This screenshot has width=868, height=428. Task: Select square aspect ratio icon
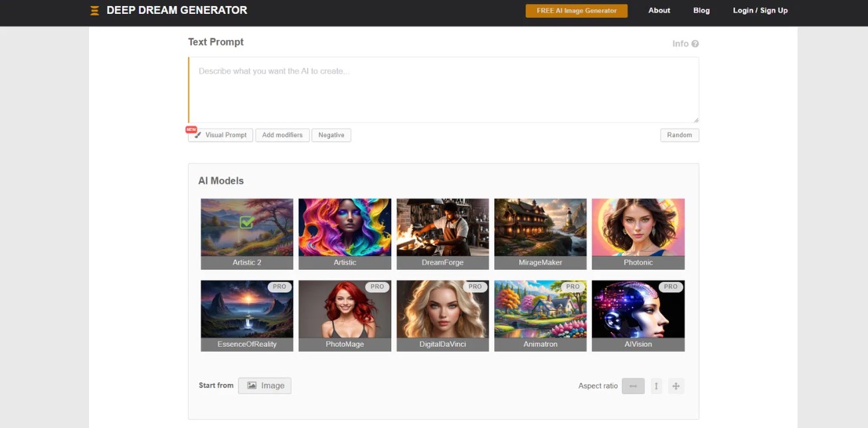click(675, 386)
